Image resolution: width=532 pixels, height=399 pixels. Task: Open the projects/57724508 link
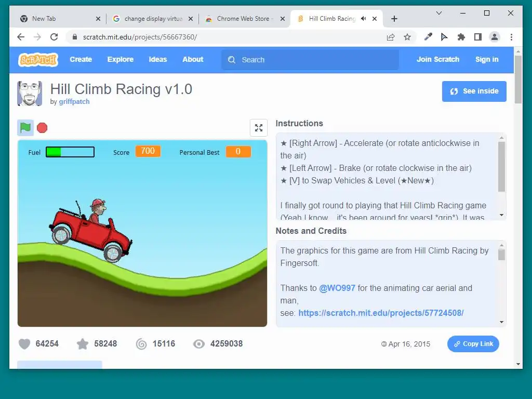pyautogui.click(x=381, y=313)
